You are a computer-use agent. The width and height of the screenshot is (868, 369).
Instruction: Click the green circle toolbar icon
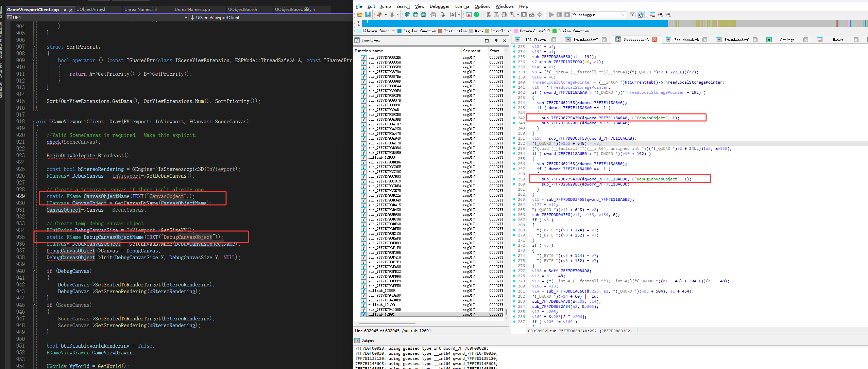pyautogui.click(x=477, y=15)
